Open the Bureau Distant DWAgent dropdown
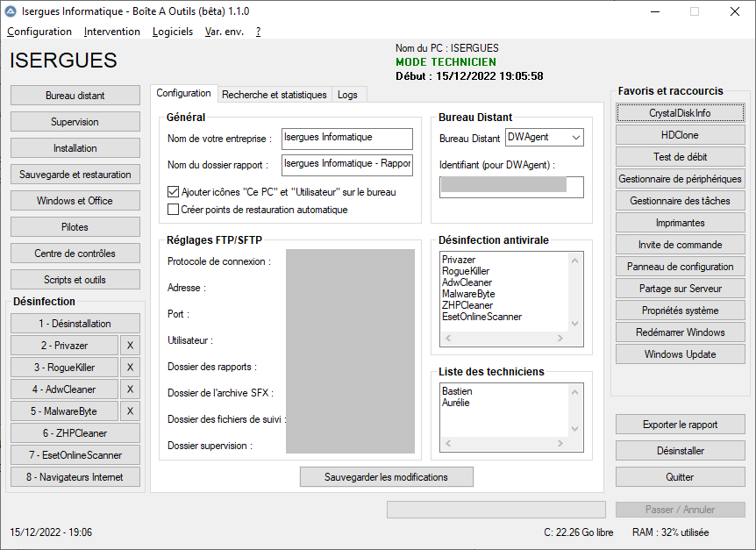The image size is (756, 550). (x=545, y=138)
